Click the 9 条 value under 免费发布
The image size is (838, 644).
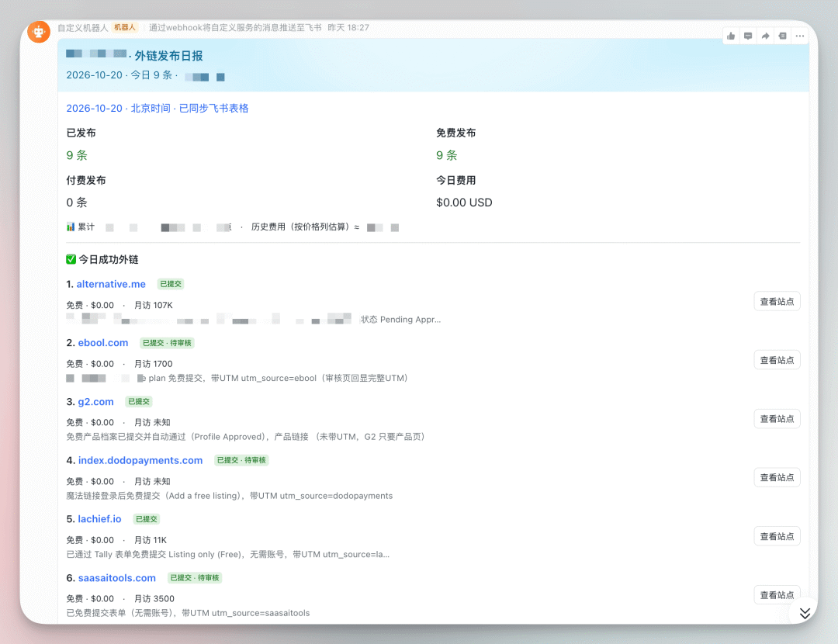point(446,155)
